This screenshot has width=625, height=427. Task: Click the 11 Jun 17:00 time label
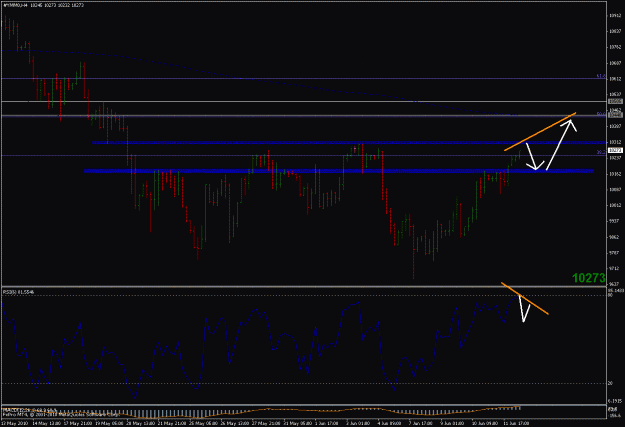[516, 423]
